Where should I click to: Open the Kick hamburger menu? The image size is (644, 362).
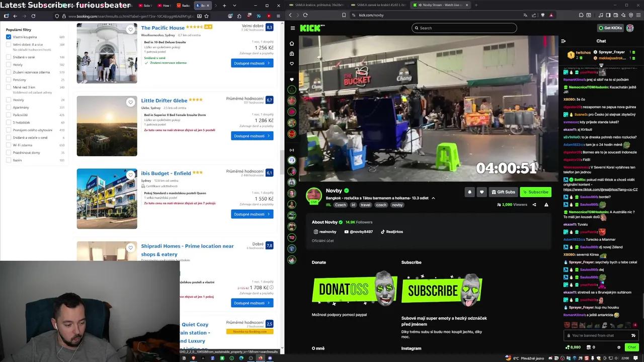pyautogui.click(x=292, y=28)
